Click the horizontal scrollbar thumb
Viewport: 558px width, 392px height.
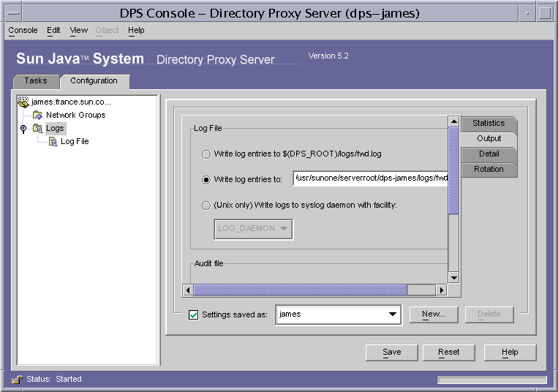300,290
